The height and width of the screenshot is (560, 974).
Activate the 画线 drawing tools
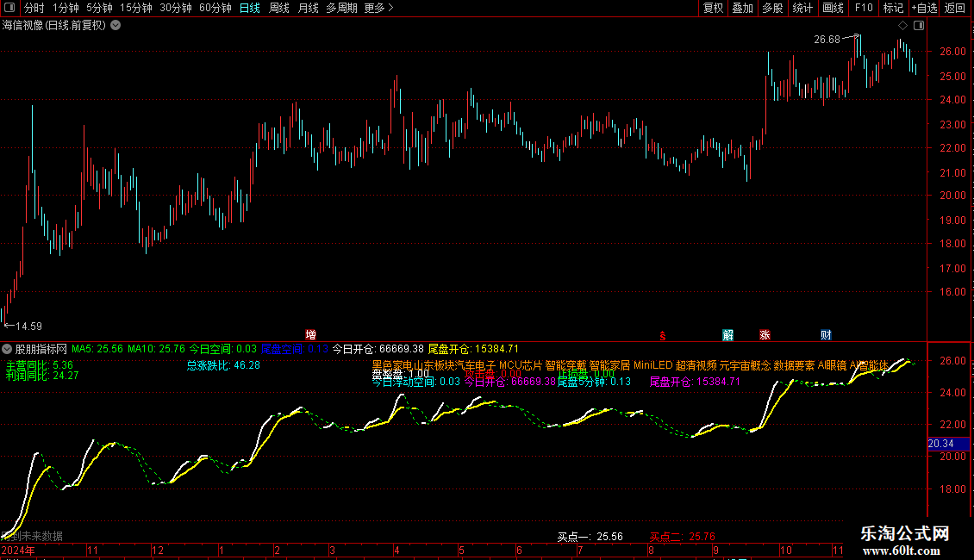(x=833, y=8)
